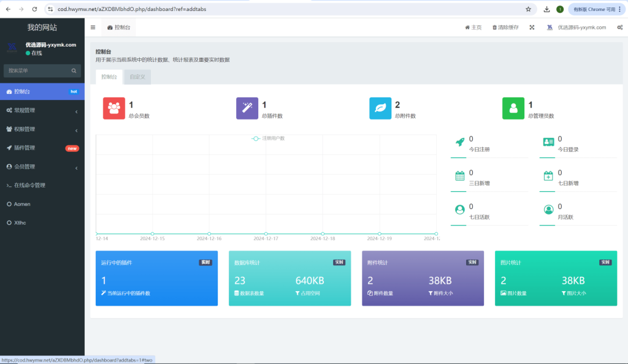Click the 我的网站 site title
Screen dimensions: 628x364
tap(42, 28)
